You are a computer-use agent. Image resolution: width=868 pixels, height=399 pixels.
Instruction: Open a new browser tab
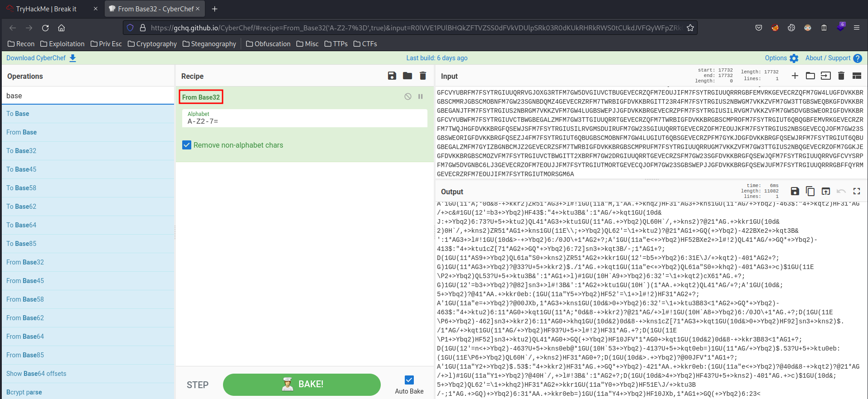215,9
